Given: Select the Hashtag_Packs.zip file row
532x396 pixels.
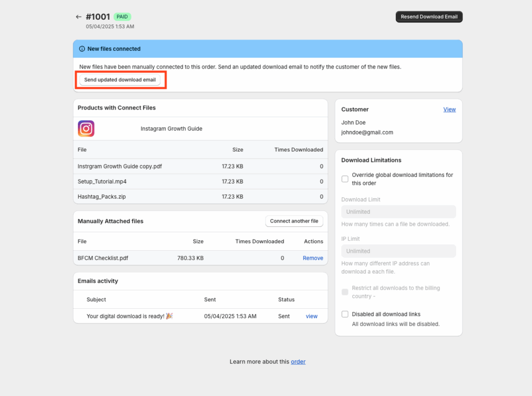Looking at the screenshot, I should (x=102, y=197).
